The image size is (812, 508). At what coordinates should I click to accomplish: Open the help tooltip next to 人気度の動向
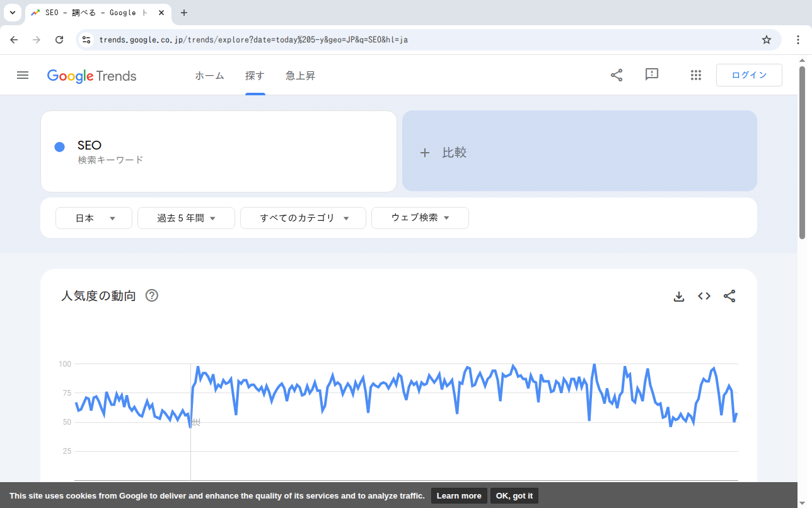(x=151, y=295)
